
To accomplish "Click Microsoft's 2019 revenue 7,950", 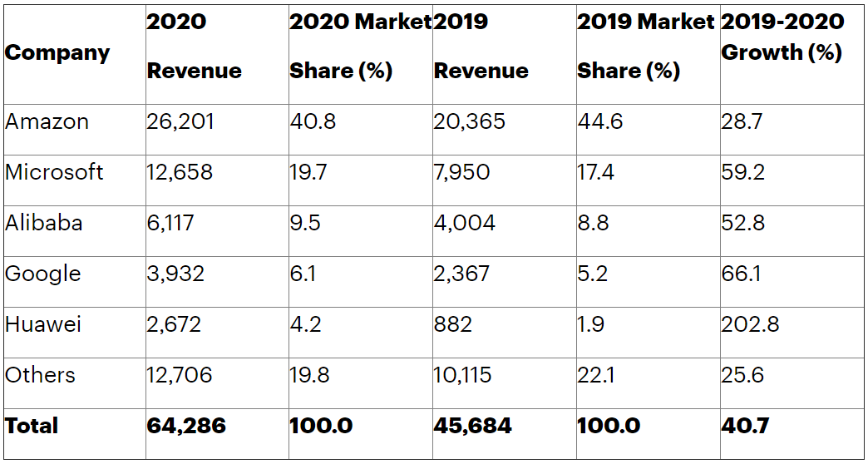I will [461, 172].
